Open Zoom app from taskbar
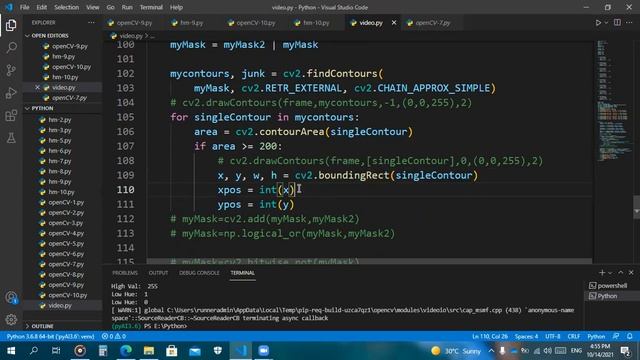640x360 pixels. pos(264,351)
